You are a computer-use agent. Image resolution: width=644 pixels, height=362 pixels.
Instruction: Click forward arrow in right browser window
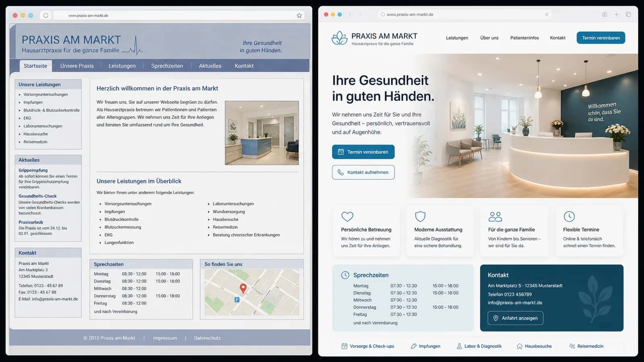tap(360, 14)
